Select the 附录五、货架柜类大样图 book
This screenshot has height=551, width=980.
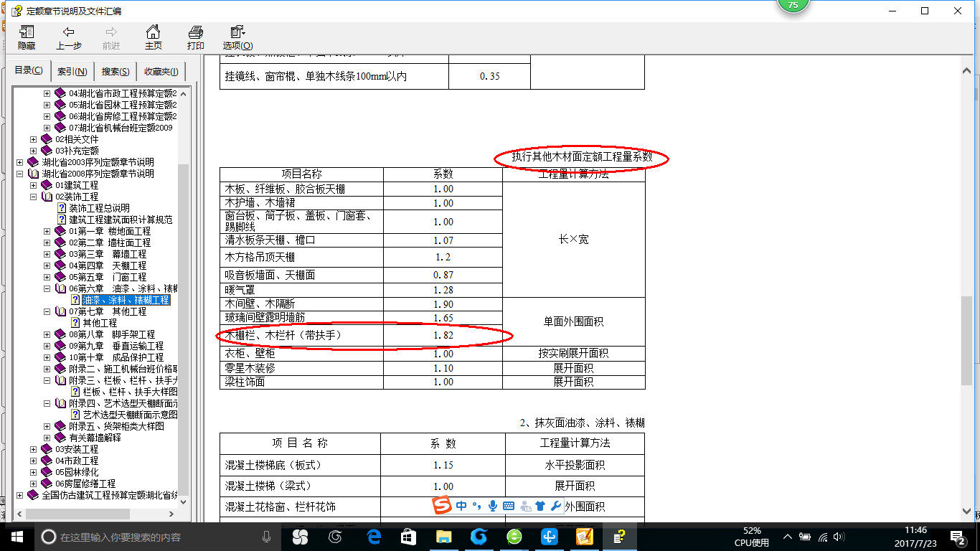(x=116, y=426)
